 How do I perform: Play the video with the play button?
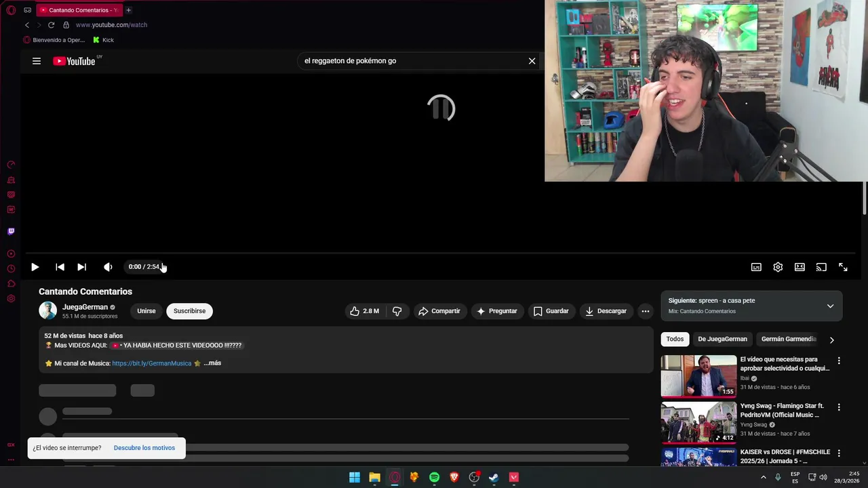click(x=35, y=267)
